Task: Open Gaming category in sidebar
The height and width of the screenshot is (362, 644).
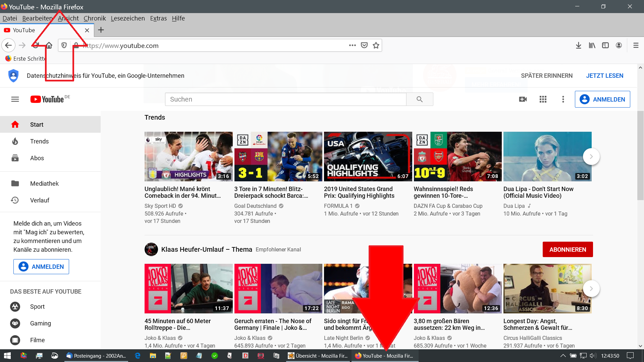Action: (50, 323)
